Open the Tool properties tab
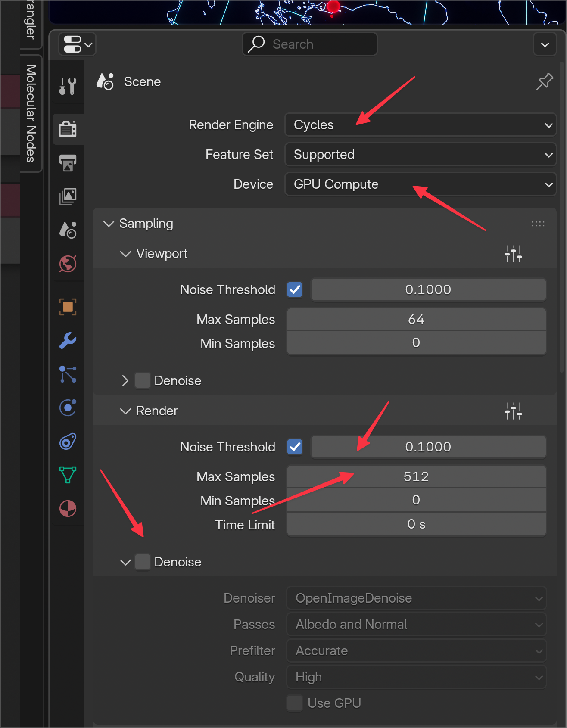The height and width of the screenshot is (728, 567). 68,86
